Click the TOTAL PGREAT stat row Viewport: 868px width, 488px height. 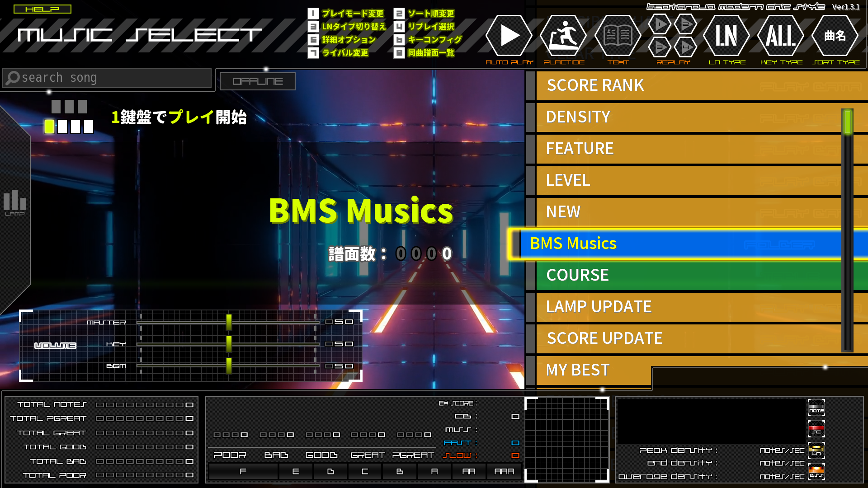[102, 419]
